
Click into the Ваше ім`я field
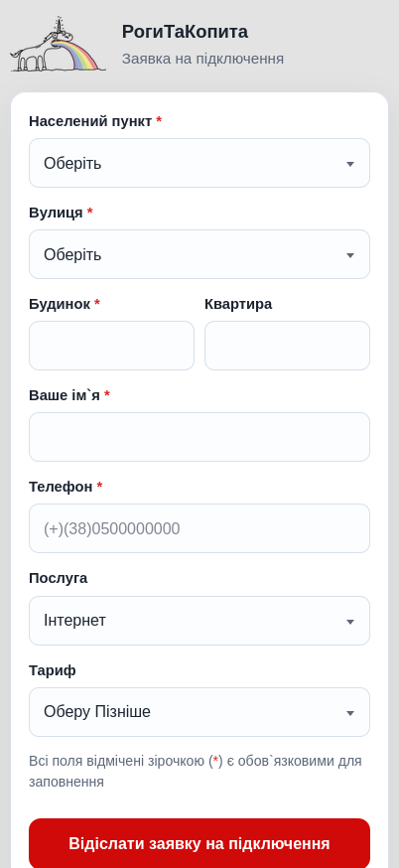coord(199,437)
